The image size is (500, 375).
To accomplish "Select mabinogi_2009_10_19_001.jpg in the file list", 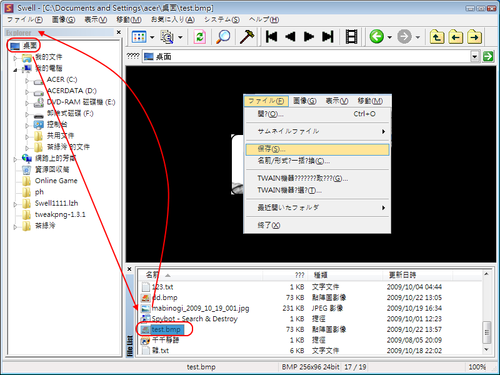I will [200, 308].
